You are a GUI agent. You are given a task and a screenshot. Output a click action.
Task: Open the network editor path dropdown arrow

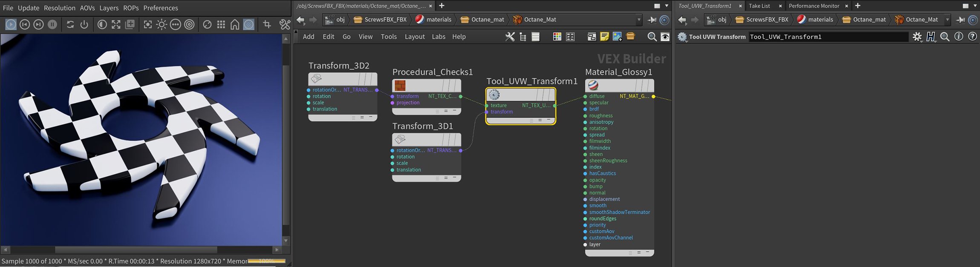(x=639, y=20)
